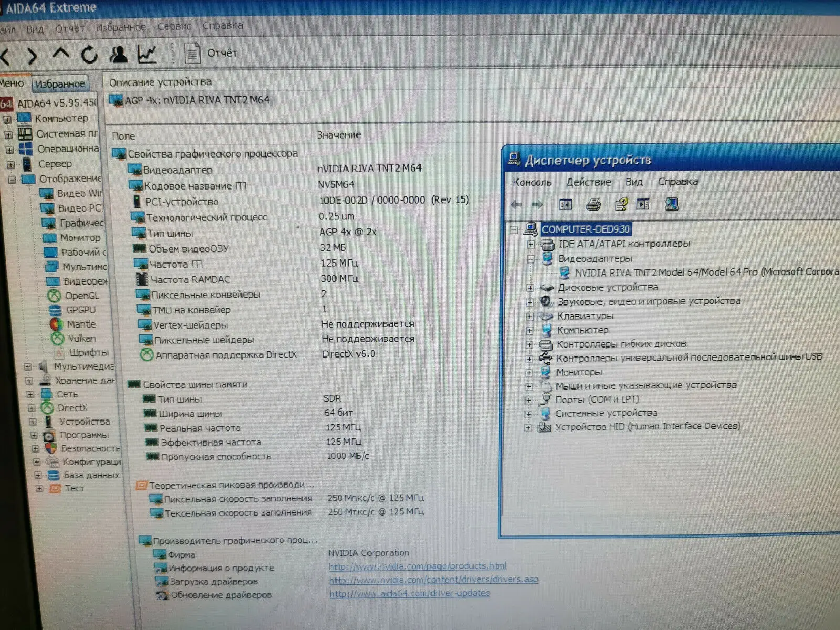Image resolution: width=840 pixels, height=630 pixels.
Task: Select the Частота RAMDAC row
Action: pyautogui.click(x=191, y=279)
